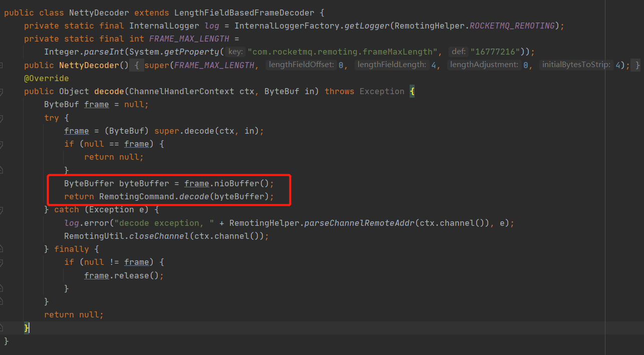Click the 'initialBytesToStrip:' parameter hint
This screenshot has height=355, width=644.
[576, 65]
